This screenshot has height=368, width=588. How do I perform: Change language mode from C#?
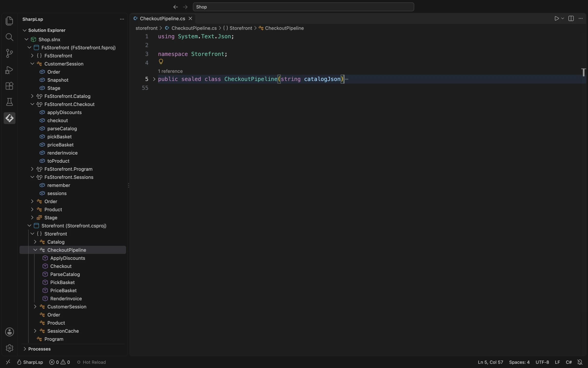click(569, 362)
